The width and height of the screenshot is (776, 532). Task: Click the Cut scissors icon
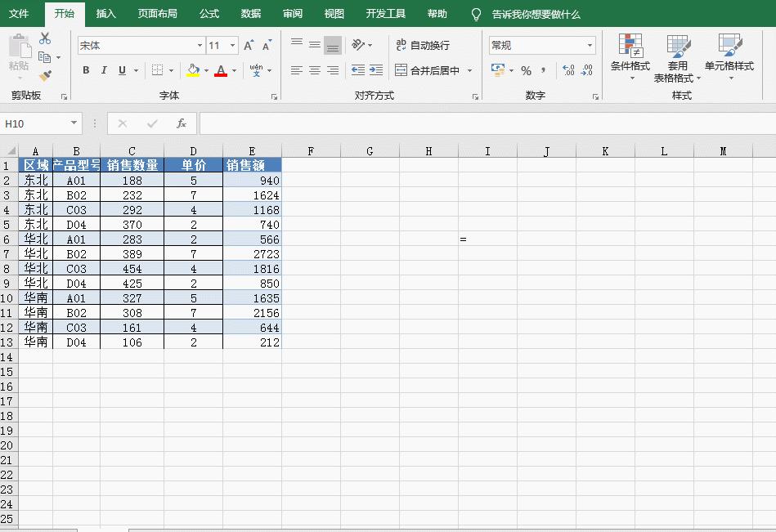point(45,38)
